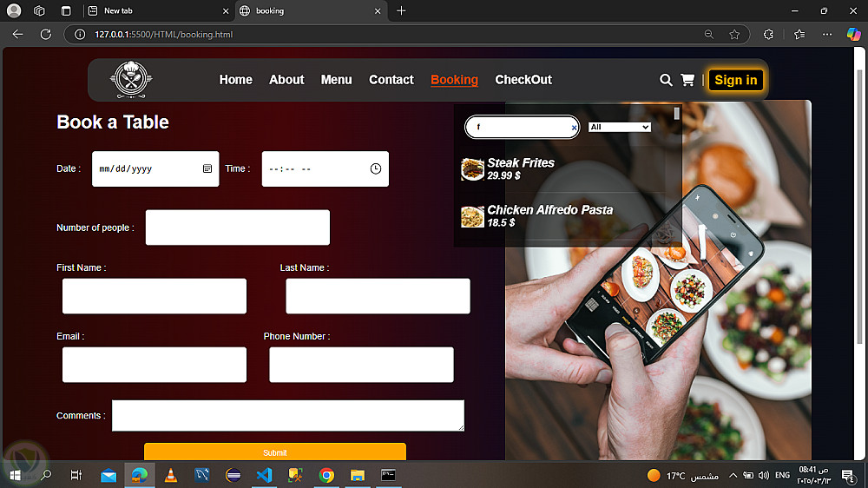The width and height of the screenshot is (868, 488).
Task: Submit the table booking form
Action: pyautogui.click(x=274, y=452)
